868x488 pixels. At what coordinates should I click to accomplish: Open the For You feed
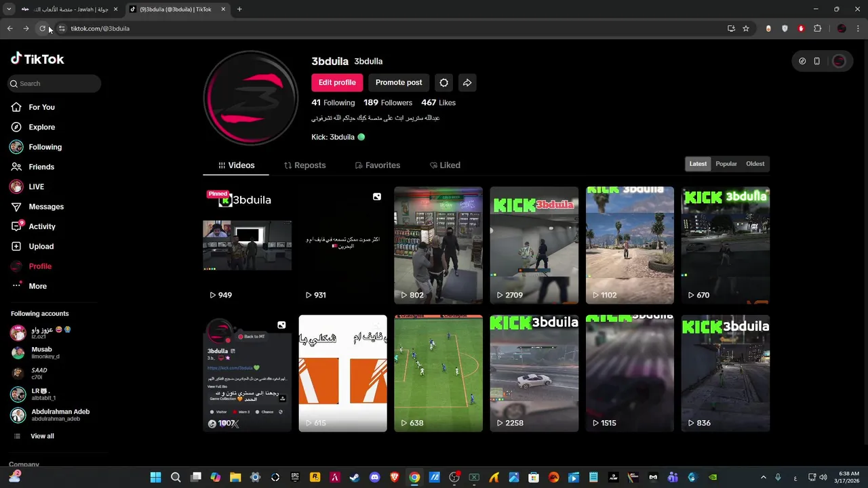pyautogui.click(x=33, y=107)
